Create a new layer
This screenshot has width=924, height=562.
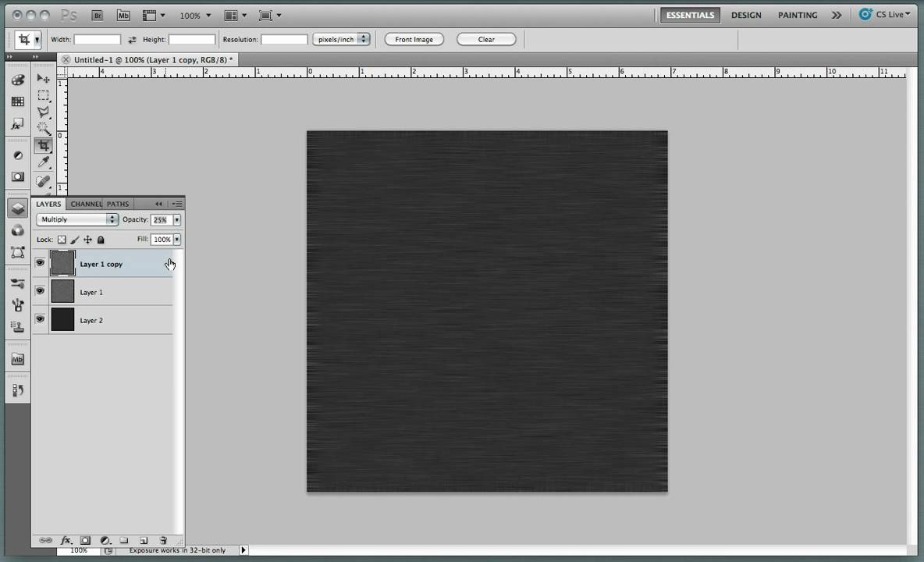coord(143,540)
